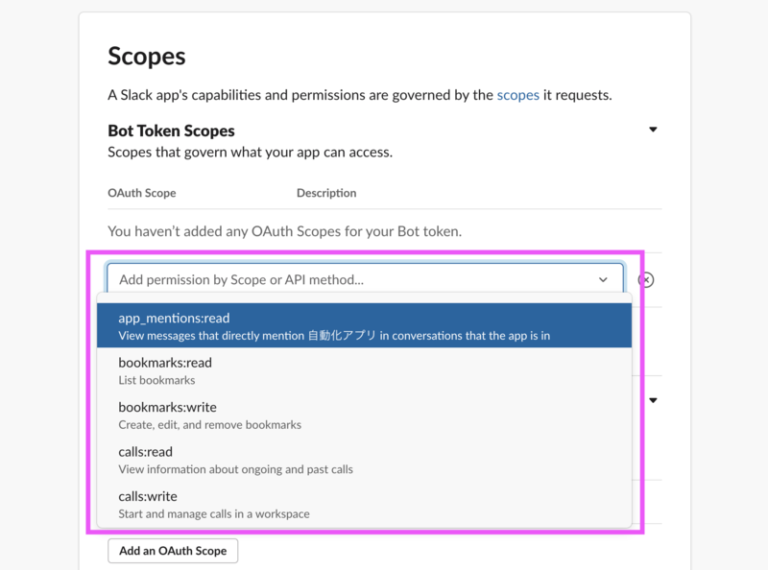Click the 'Scopes that govern' subtitle text

click(250, 152)
